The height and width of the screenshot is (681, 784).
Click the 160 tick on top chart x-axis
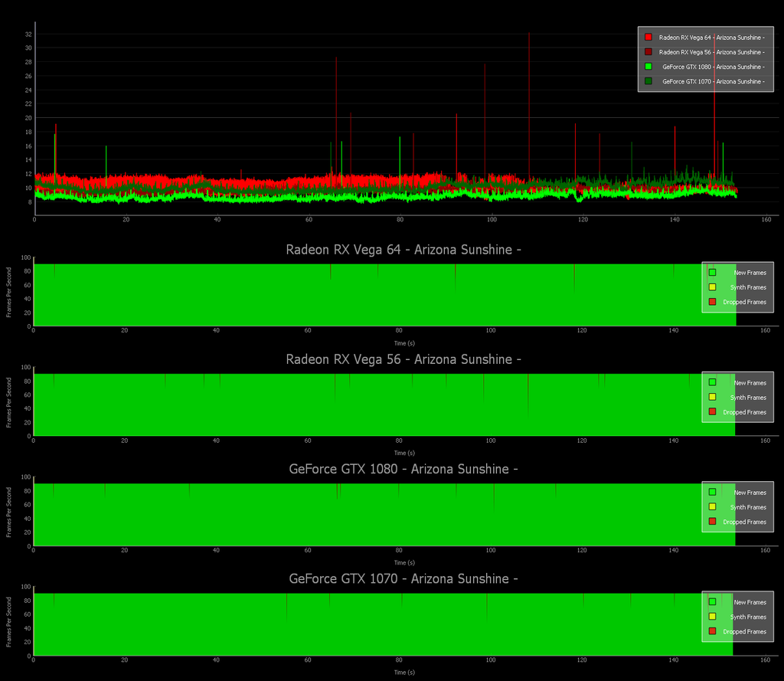(x=766, y=219)
